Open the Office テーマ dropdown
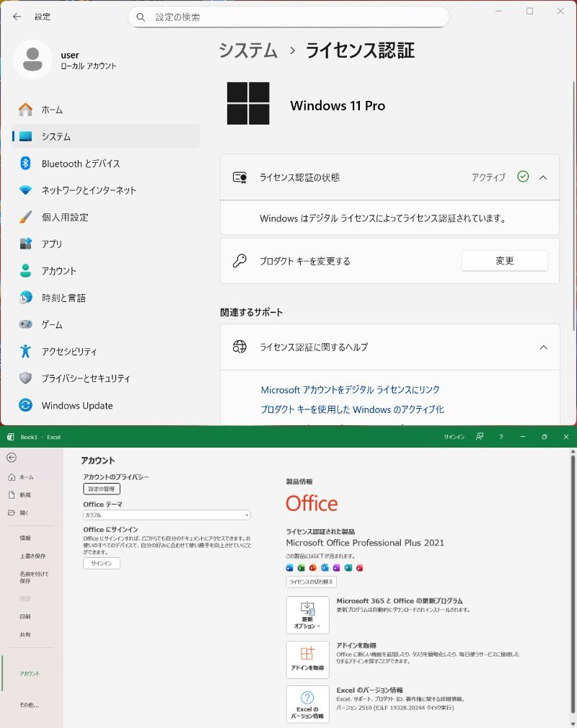Screen dimensions: 577x728 [x=167, y=515]
